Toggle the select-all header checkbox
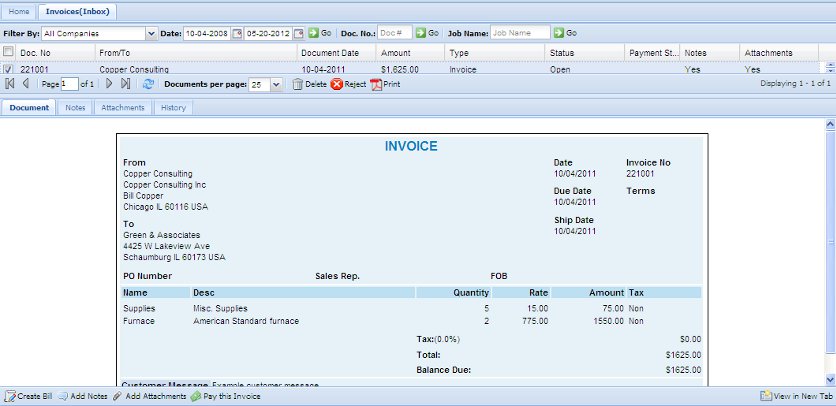 pos(9,51)
